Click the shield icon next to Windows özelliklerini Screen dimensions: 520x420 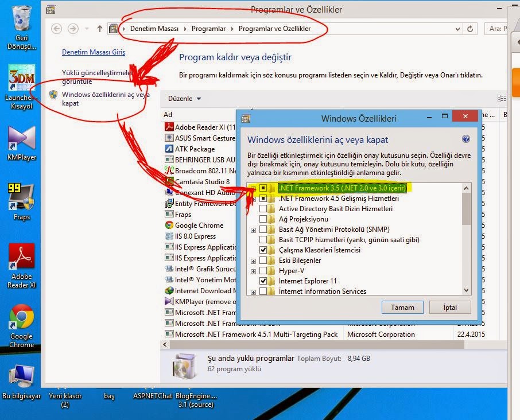click(x=53, y=95)
